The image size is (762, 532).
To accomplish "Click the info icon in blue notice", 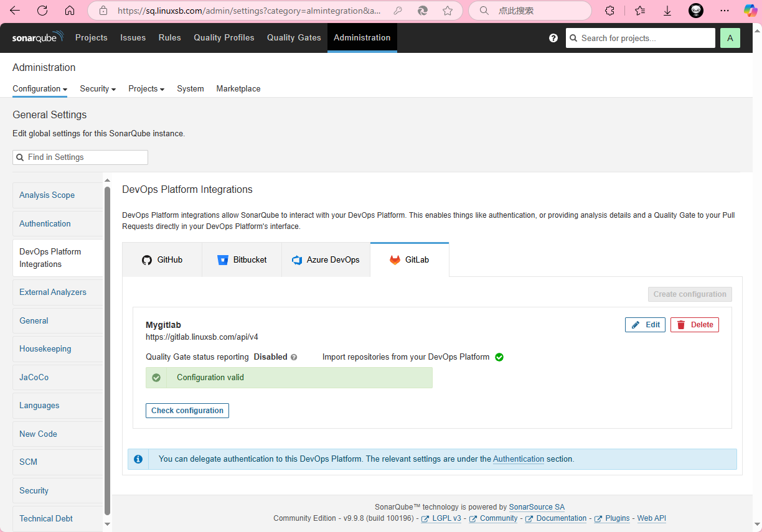I will 138,459.
